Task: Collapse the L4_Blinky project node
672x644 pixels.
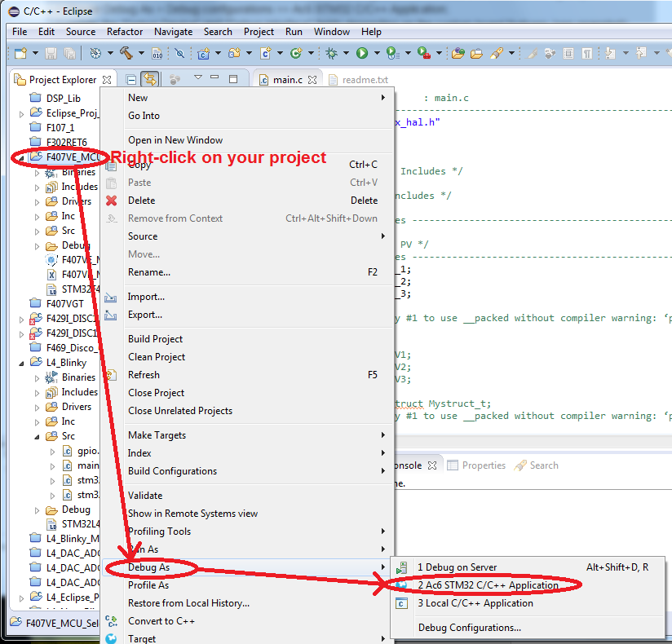Action: [x=22, y=363]
